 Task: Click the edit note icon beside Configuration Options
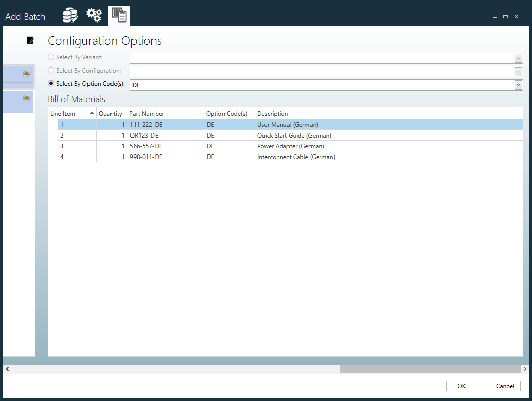30,40
